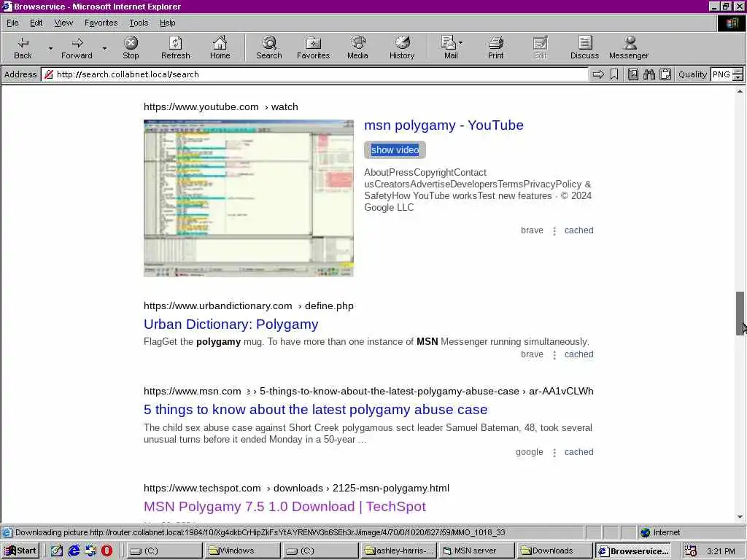Click 'cached' link for the msn.com result

click(x=578, y=452)
